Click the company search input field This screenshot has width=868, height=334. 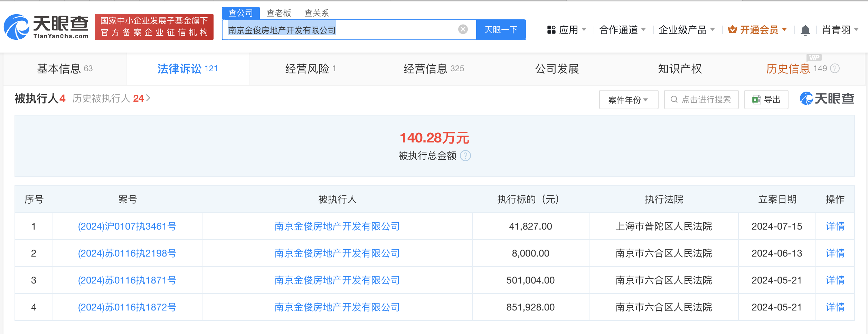(x=346, y=30)
